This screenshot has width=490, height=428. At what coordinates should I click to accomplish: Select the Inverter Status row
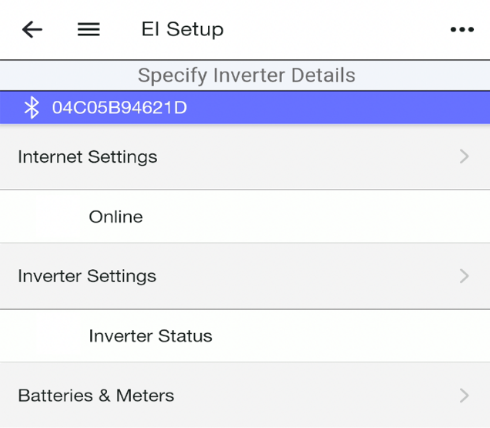coord(245,336)
